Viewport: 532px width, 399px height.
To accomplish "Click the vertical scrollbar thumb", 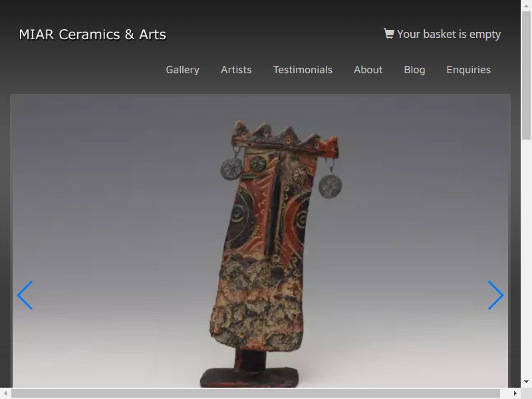I will pos(526,73).
